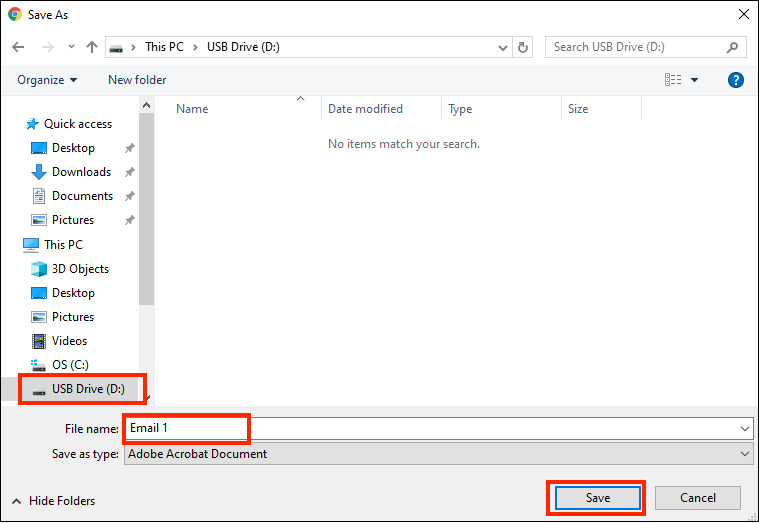759x523 pixels.
Task: Click the Back navigation arrow
Action: coord(18,47)
